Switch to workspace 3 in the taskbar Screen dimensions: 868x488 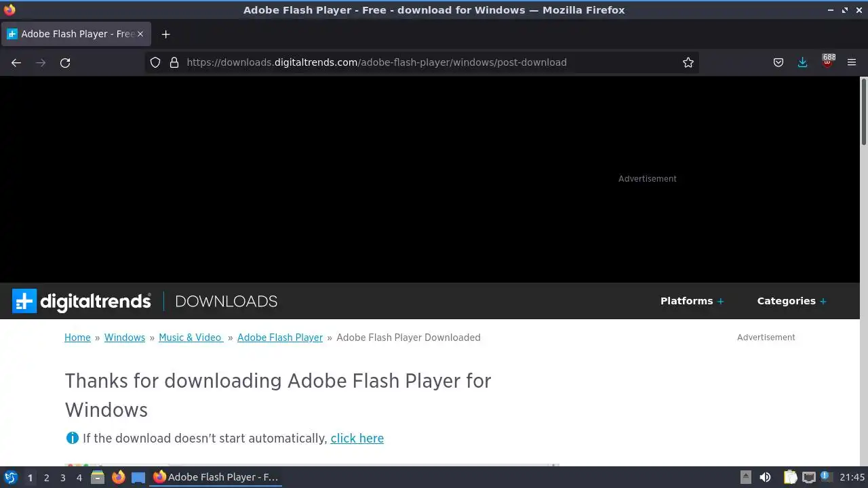click(x=62, y=478)
